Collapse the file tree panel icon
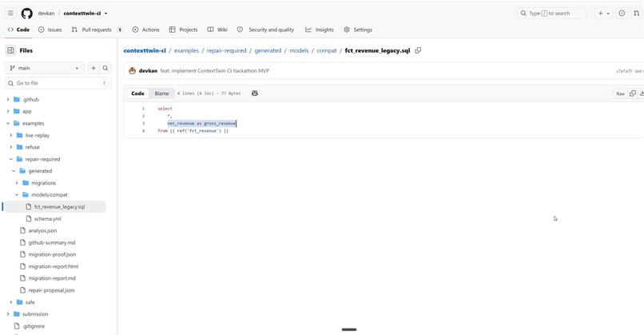 [x=10, y=50]
